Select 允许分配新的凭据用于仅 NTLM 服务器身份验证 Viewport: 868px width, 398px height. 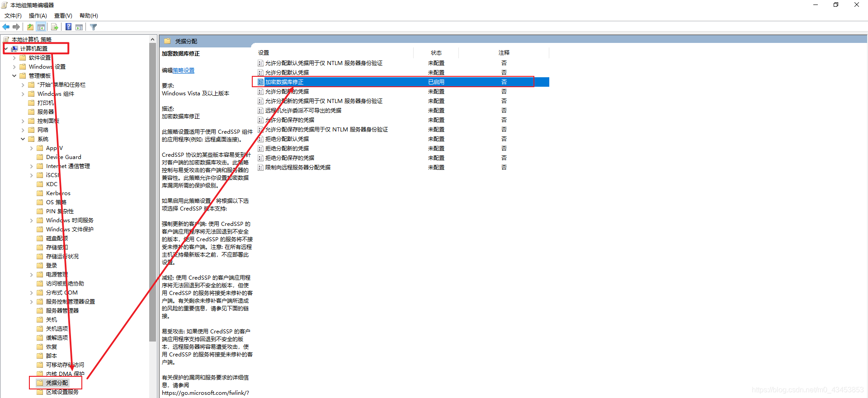324,101
